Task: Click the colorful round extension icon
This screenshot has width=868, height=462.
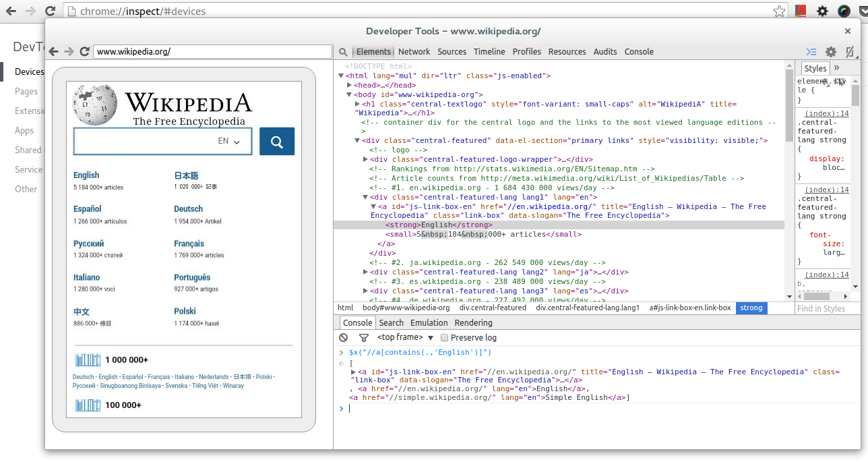Action: 844,11
